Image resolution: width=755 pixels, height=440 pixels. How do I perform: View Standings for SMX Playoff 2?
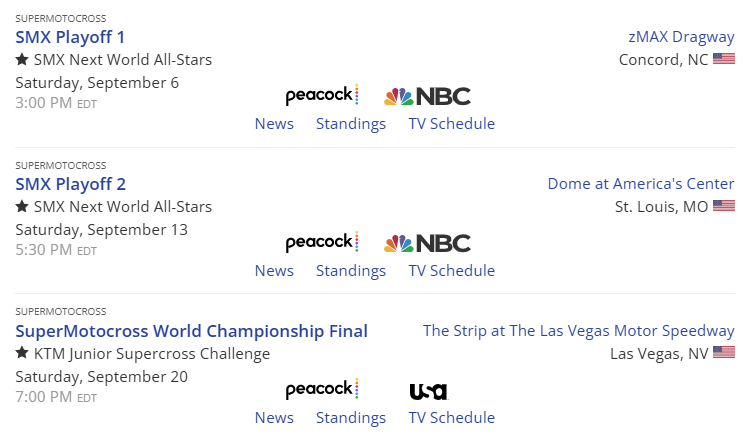coord(351,271)
